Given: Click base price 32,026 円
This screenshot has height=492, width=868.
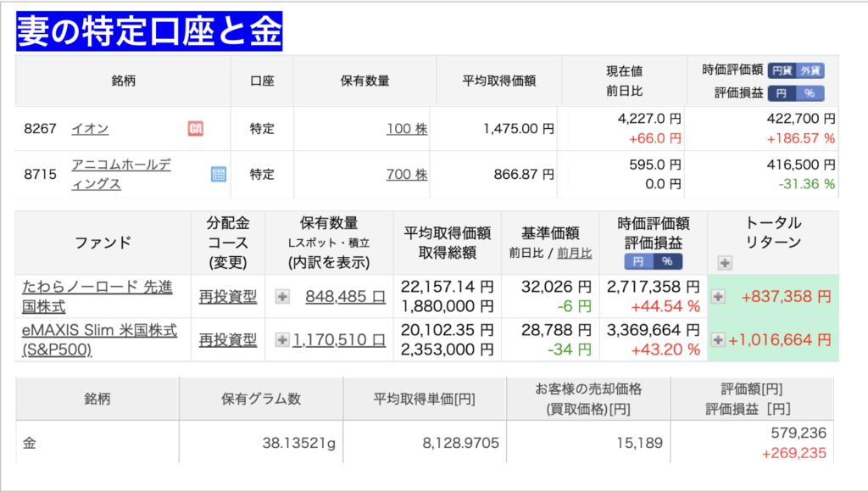Looking at the screenshot, I should [556, 287].
